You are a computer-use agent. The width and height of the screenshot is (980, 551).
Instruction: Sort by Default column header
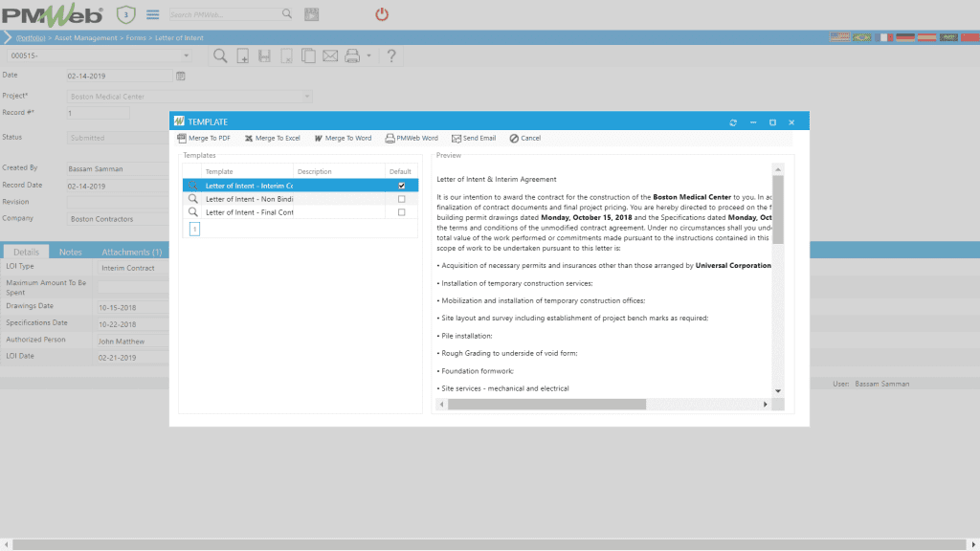tap(400, 172)
